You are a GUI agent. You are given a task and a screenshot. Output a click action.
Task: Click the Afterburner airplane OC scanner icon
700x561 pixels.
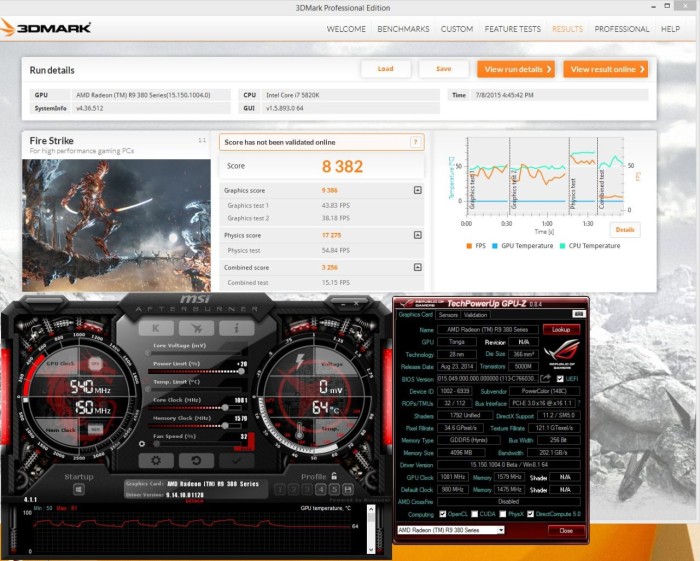click(x=196, y=328)
